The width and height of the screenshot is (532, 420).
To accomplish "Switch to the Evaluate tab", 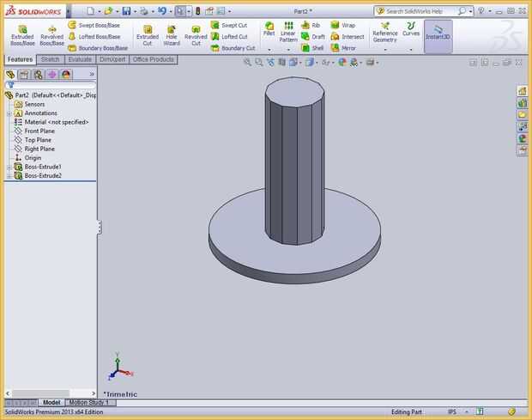I will [80, 59].
